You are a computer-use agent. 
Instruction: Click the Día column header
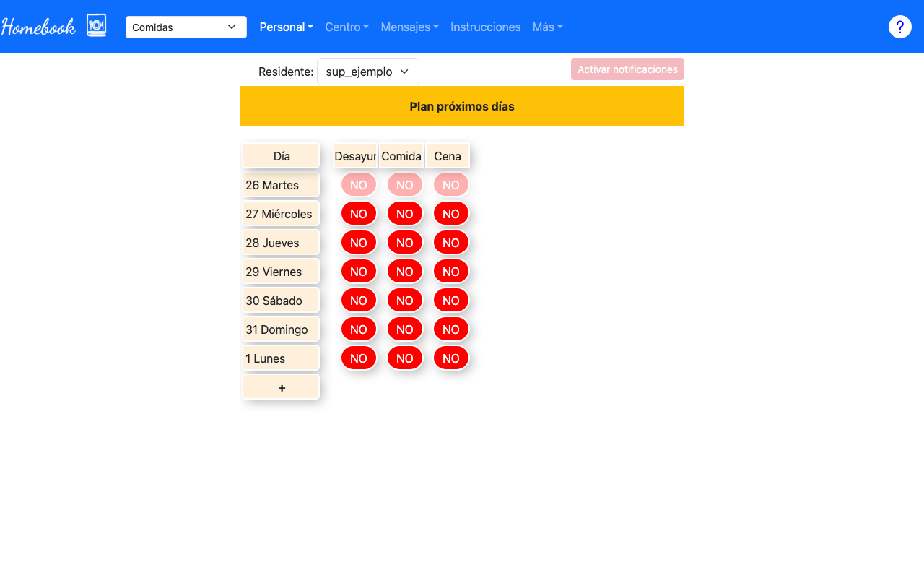282,155
